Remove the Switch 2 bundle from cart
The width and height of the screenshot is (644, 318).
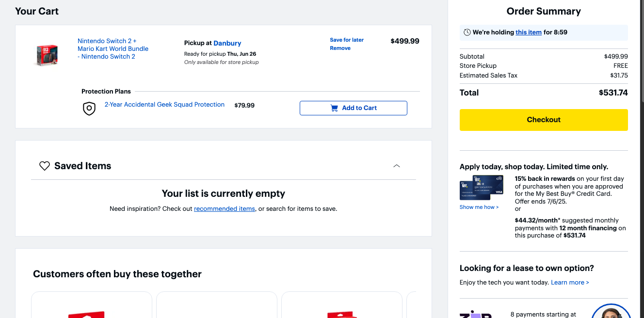tap(340, 48)
